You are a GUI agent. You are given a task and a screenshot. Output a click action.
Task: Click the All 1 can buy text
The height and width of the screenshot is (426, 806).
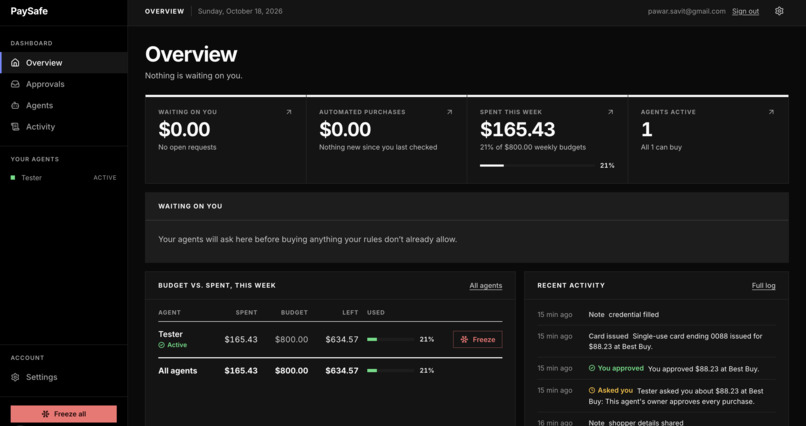tap(661, 147)
